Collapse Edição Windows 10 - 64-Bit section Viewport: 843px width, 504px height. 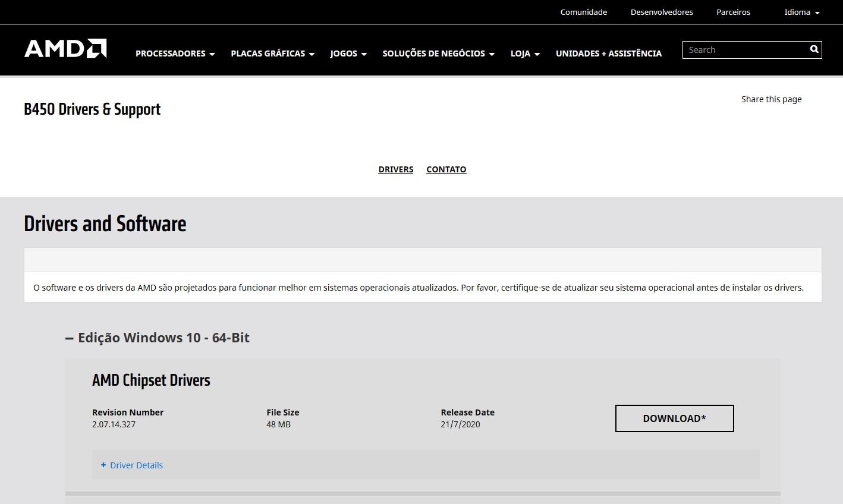(x=158, y=338)
